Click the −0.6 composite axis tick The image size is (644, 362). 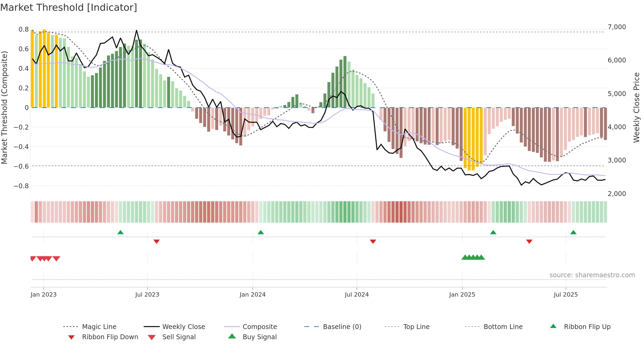click(21, 166)
